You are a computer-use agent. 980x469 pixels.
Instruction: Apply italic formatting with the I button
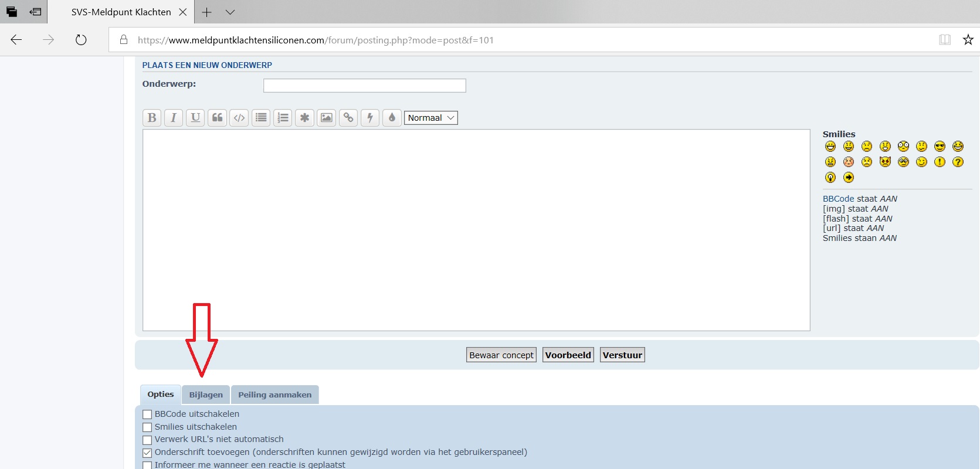tap(174, 118)
